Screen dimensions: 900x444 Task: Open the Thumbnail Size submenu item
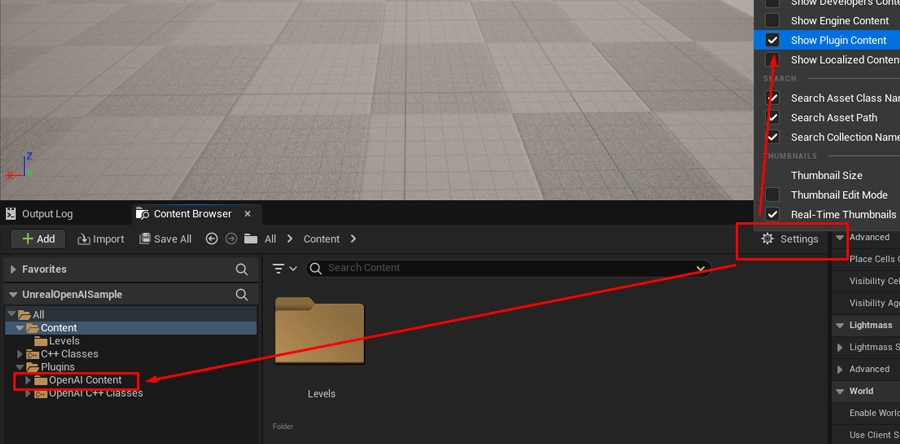(x=827, y=176)
